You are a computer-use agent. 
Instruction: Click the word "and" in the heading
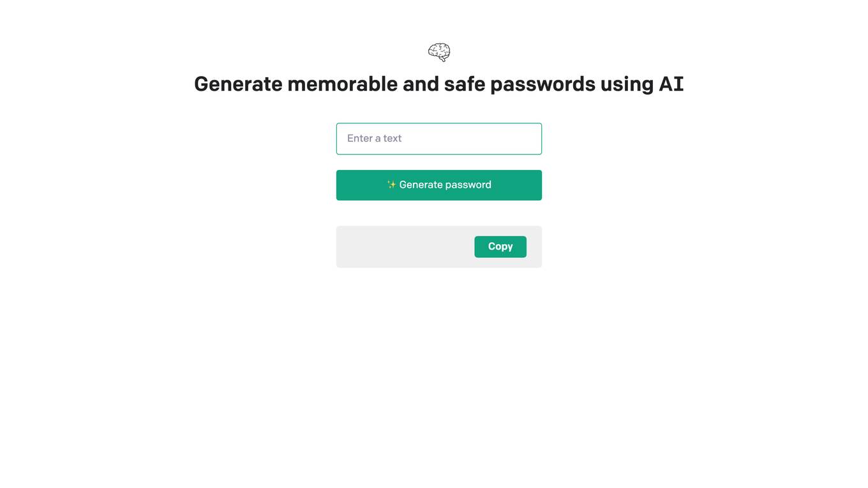point(421,84)
